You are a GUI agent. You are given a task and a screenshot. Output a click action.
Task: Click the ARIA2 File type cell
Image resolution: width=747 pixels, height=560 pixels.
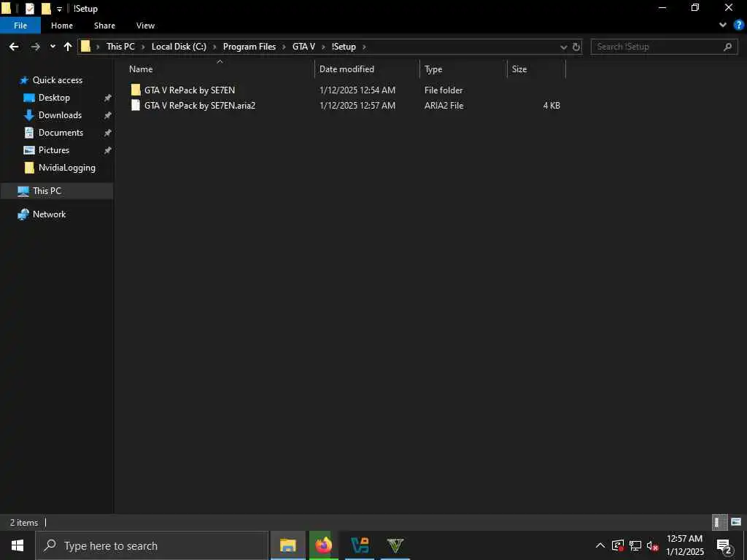click(x=444, y=105)
